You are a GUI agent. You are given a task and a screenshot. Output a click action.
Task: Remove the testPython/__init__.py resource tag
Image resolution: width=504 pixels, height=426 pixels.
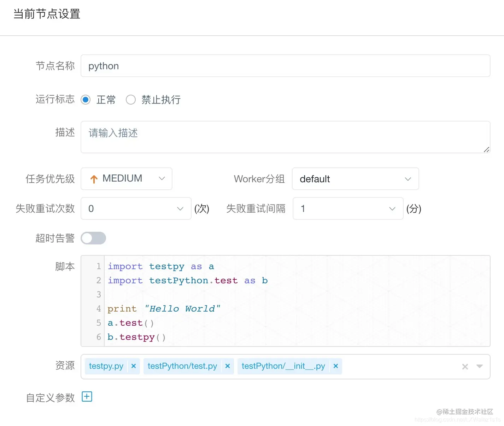point(335,366)
